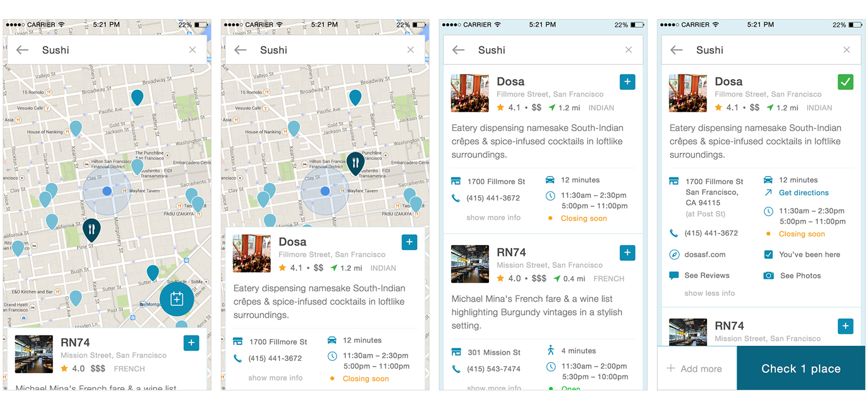Tap the clock hours icon on the second screen's Dosa card

click(332, 356)
